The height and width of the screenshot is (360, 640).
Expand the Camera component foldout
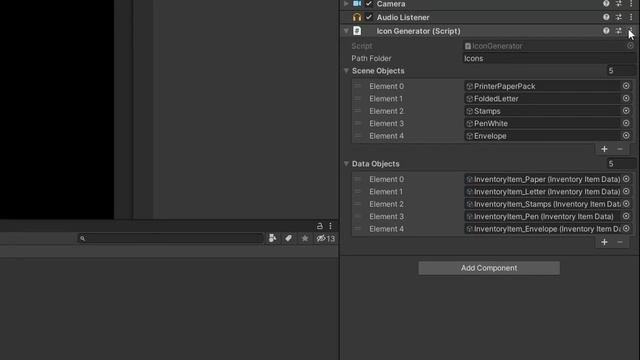[346, 4]
